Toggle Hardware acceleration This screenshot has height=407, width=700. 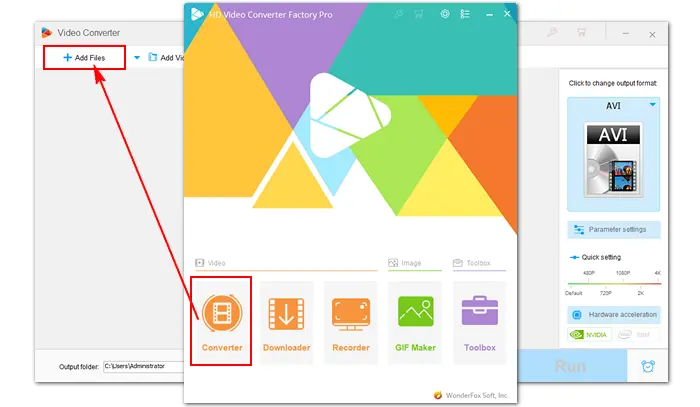pos(614,315)
